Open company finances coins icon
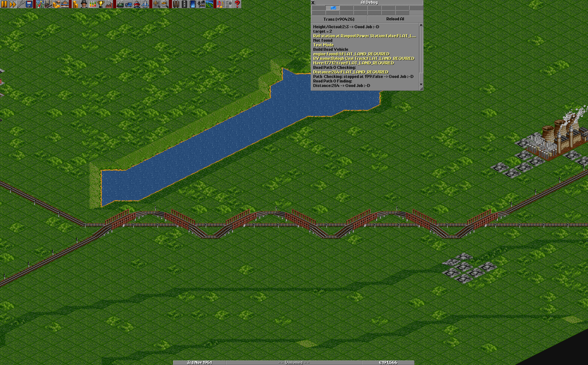Screen dimensions: 588x365 (x=75, y=4)
